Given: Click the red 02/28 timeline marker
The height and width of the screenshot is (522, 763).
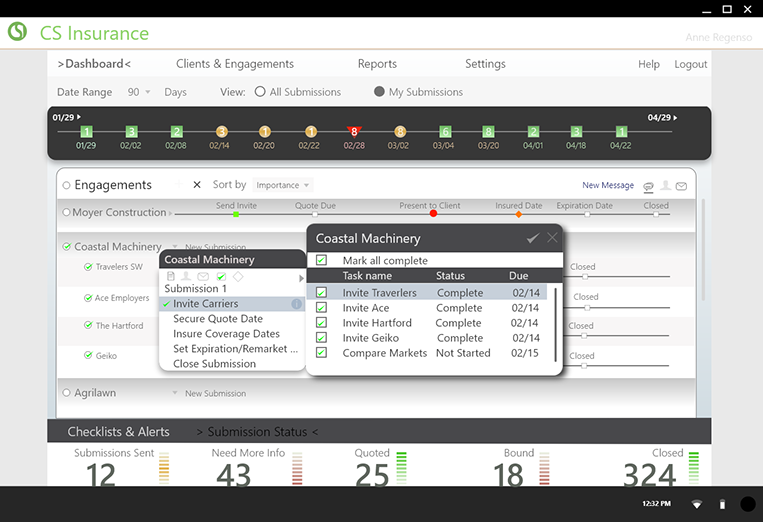Looking at the screenshot, I should [x=353, y=132].
